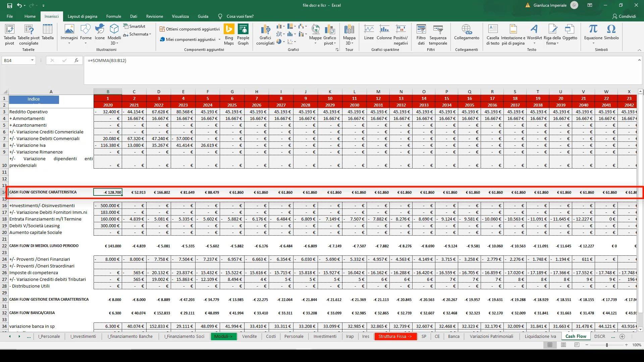Switch to the Revisione tab
This screenshot has width=644, height=362.
pos(154,16)
